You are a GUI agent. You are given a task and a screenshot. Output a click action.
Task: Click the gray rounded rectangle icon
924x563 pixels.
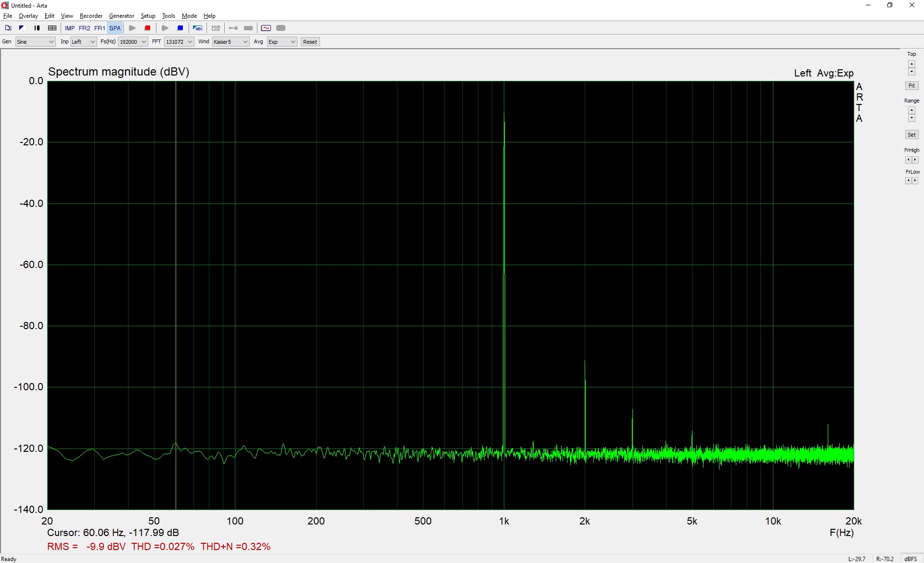click(281, 28)
